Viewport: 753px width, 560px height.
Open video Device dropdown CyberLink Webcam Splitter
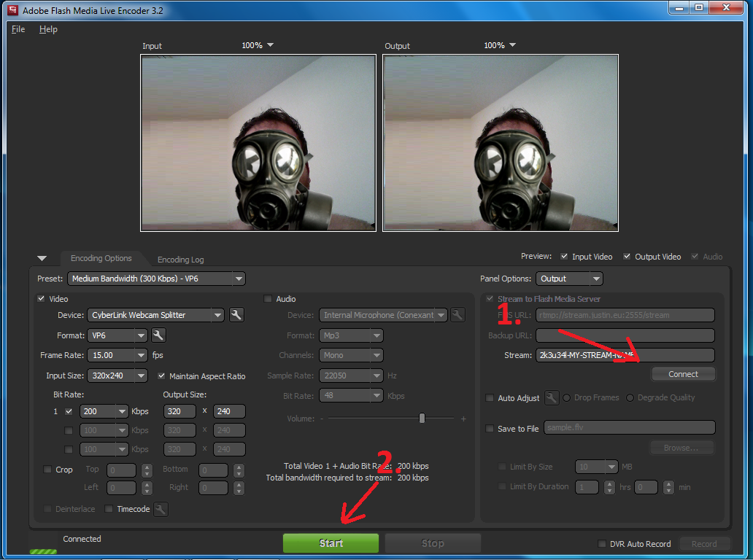155,315
